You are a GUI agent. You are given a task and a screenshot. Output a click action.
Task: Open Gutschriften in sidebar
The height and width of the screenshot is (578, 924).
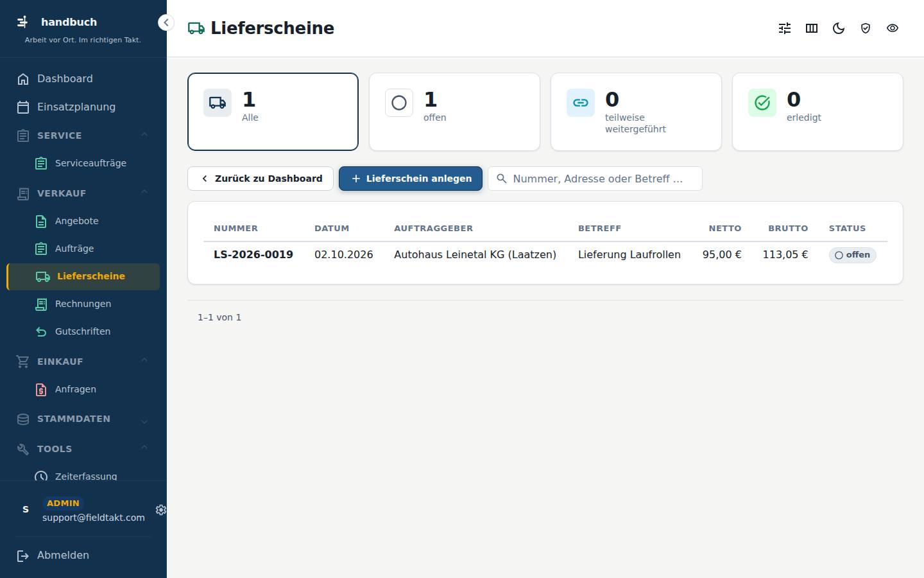(x=83, y=331)
